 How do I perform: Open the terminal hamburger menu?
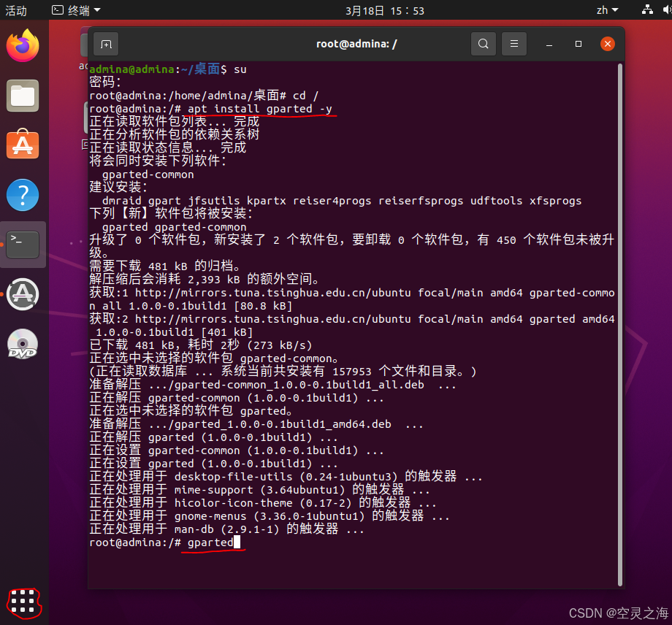click(513, 44)
